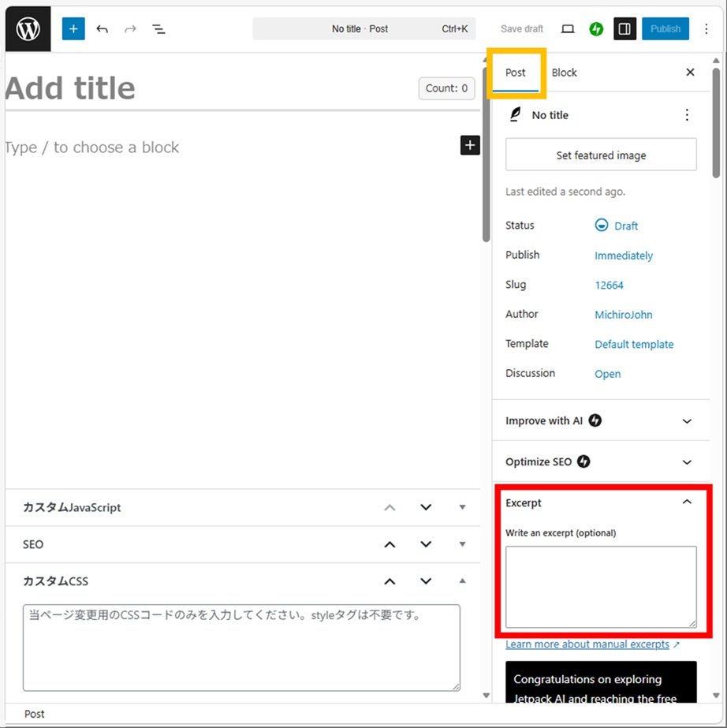Image resolution: width=727 pixels, height=728 pixels.
Task: Switch to the Block tab
Action: pos(564,73)
